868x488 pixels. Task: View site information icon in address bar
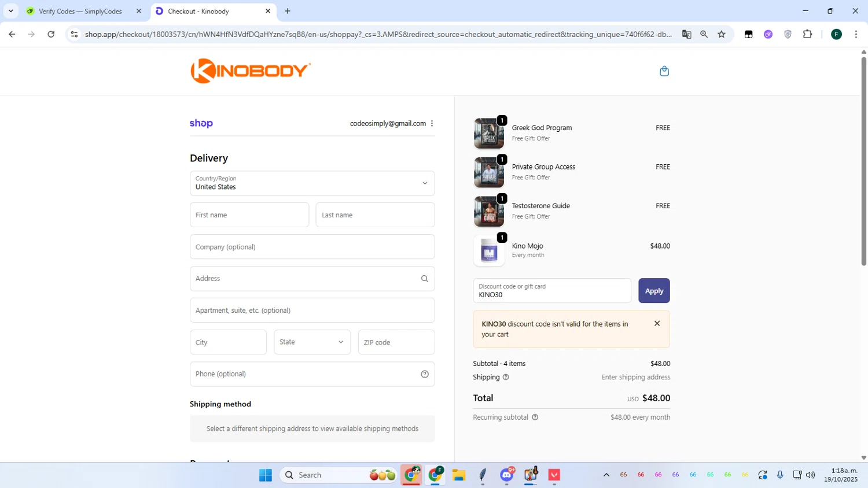coord(74,34)
